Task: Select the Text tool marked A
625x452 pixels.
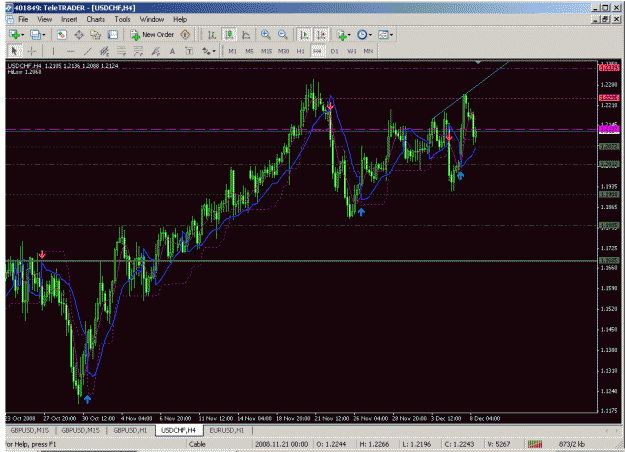Action: [x=172, y=51]
